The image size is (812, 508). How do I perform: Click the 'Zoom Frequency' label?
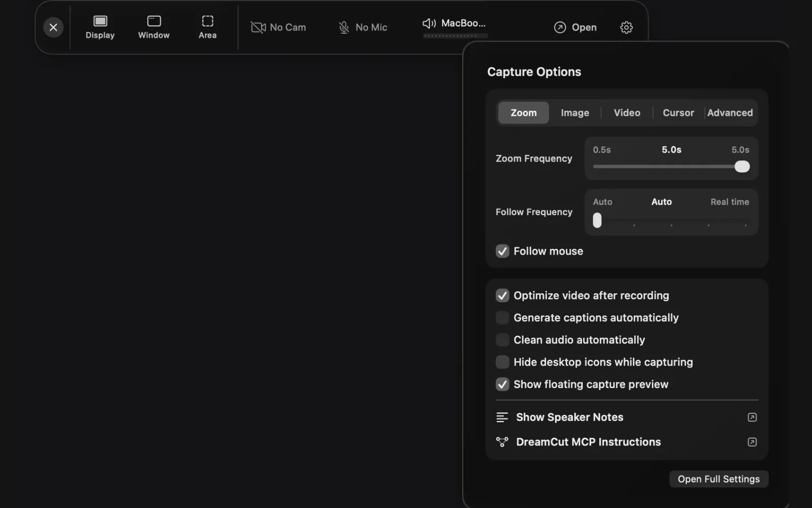coord(534,158)
